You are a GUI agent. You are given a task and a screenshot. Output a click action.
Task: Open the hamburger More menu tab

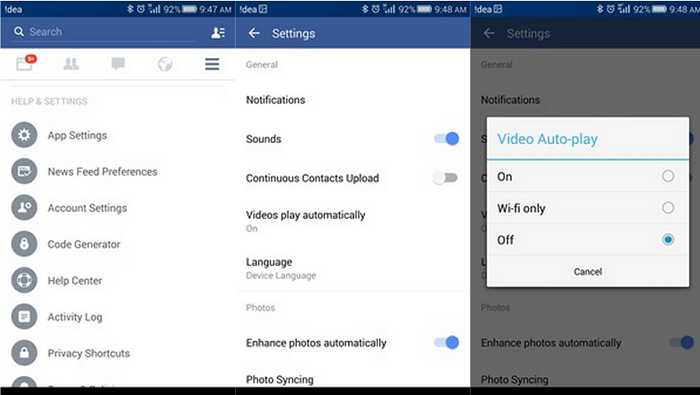tap(212, 64)
